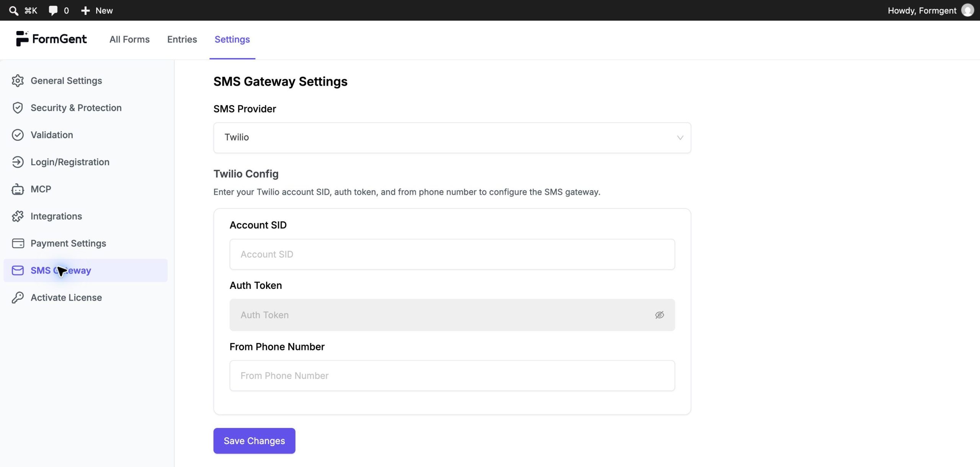Image resolution: width=980 pixels, height=467 pixels.
Task: Focus the Auth Token input field
Action: click(452, 315)
